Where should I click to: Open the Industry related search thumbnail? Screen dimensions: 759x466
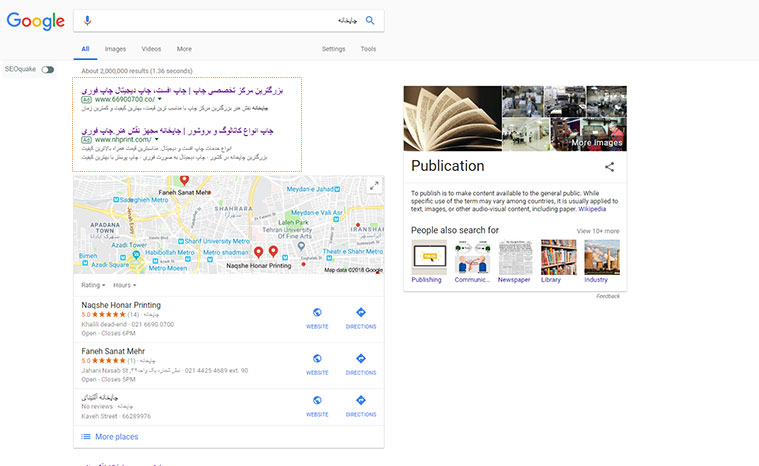(602, 257)
